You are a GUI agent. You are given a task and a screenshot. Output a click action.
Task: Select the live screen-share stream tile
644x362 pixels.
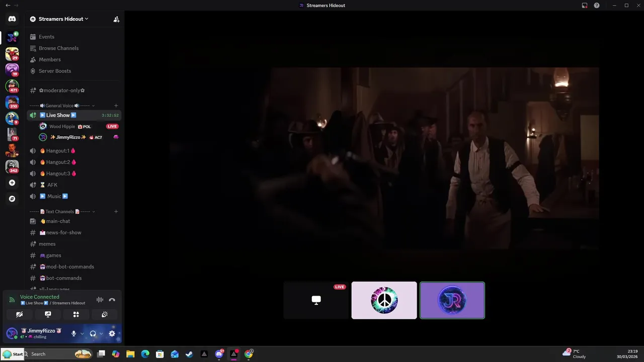[316, 300]
